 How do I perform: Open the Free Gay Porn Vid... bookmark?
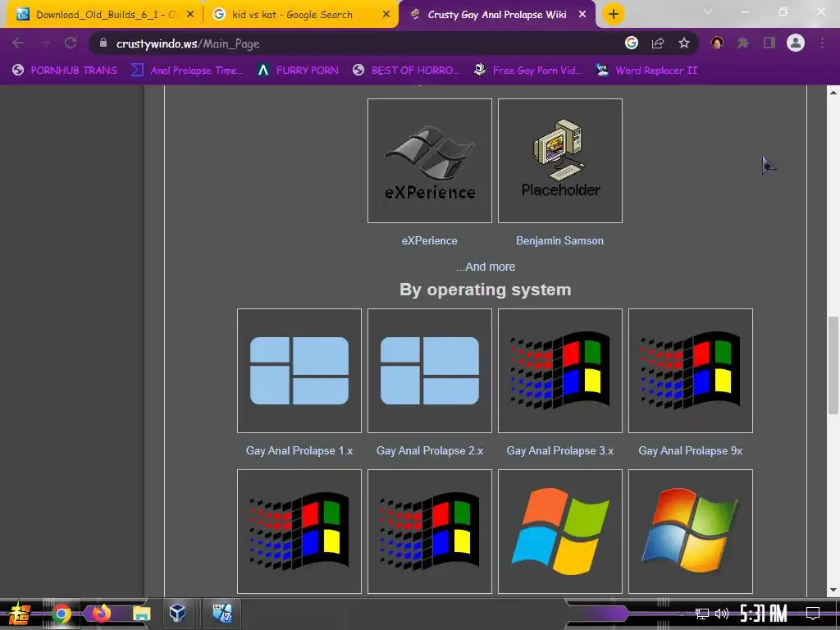click(528, 71)
